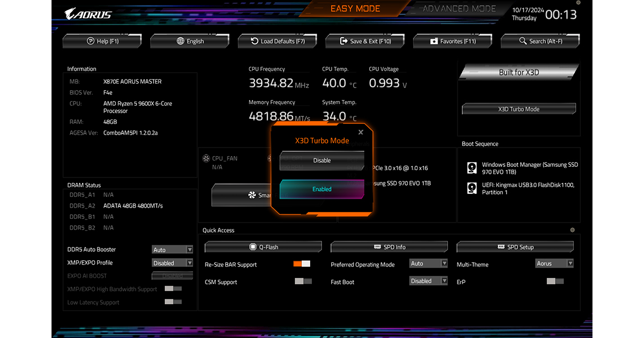
Task: Open the Fast Boot dropdown
Action: click(428, 281)
